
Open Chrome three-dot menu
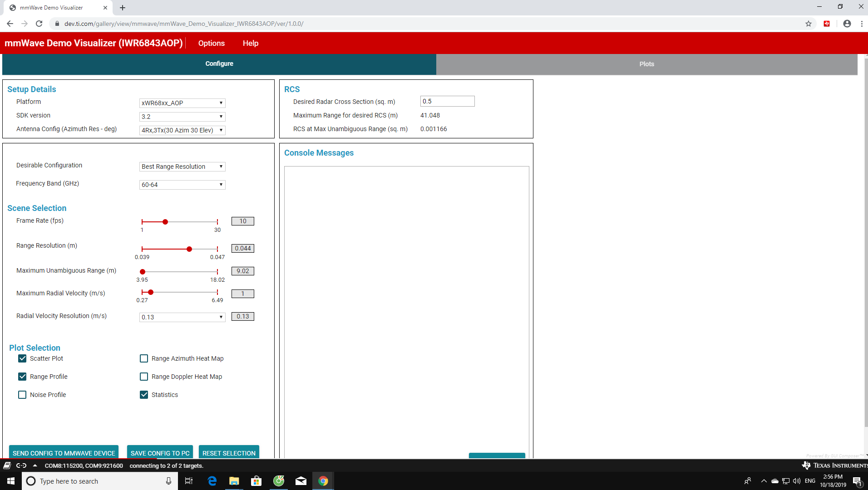tap(862, 24)
